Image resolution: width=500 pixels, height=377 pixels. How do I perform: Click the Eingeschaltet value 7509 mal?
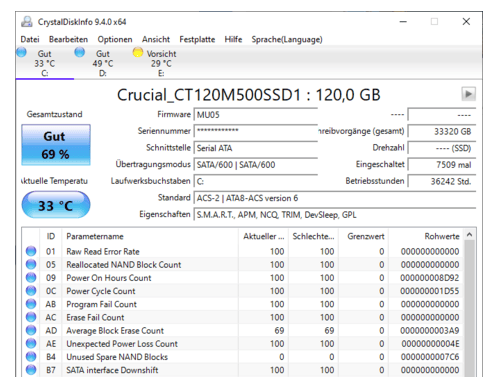442,164
